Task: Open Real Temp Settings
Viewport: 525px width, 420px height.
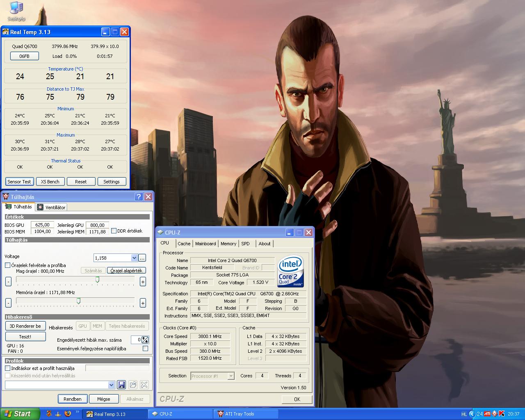Action: (112, 182)
